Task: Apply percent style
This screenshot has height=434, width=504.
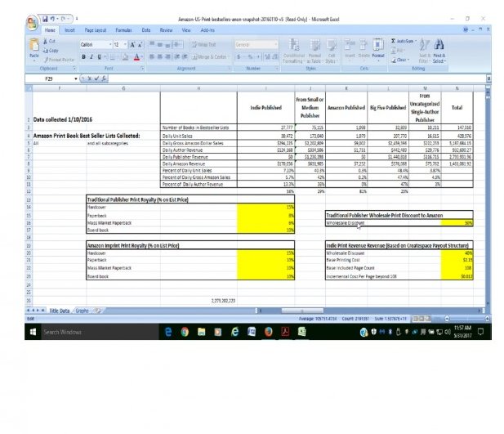Action: coord(250,57)
